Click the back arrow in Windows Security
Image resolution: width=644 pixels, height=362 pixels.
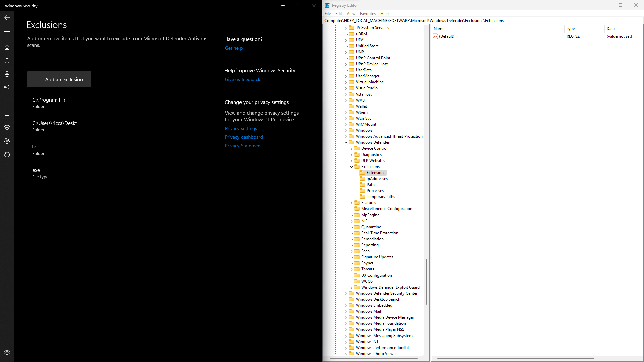7,18
